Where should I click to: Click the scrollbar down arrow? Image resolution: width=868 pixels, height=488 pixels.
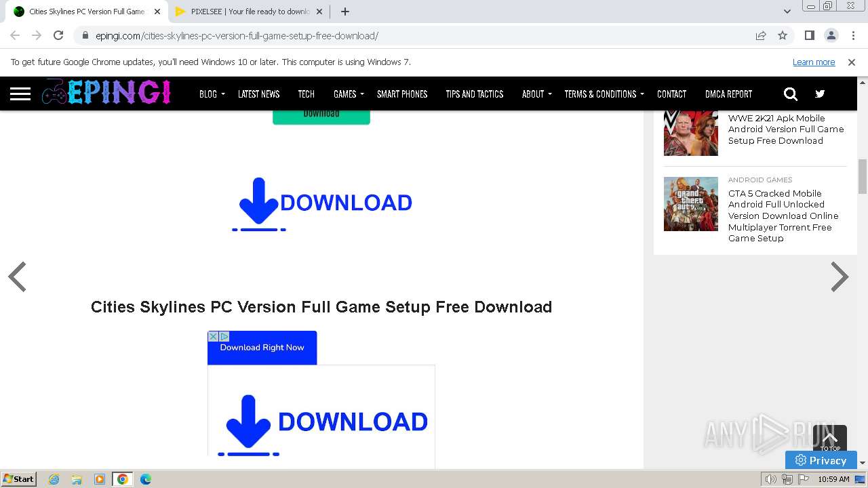tap(862, 463)
